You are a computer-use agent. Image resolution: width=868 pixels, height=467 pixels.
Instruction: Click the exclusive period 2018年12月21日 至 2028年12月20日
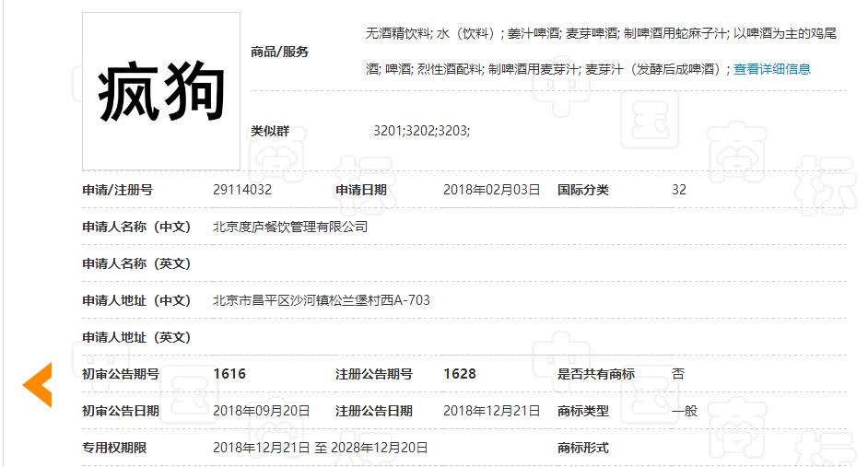coord(320,448)
